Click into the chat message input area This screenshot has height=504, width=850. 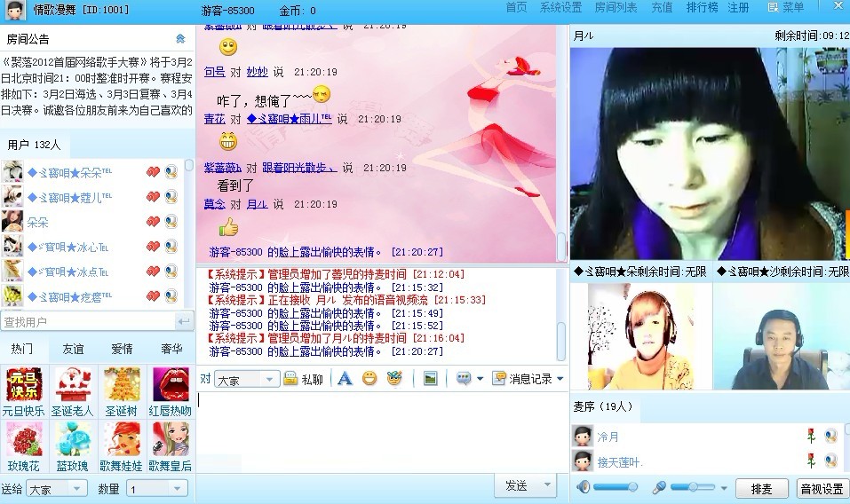pos(382,431)
